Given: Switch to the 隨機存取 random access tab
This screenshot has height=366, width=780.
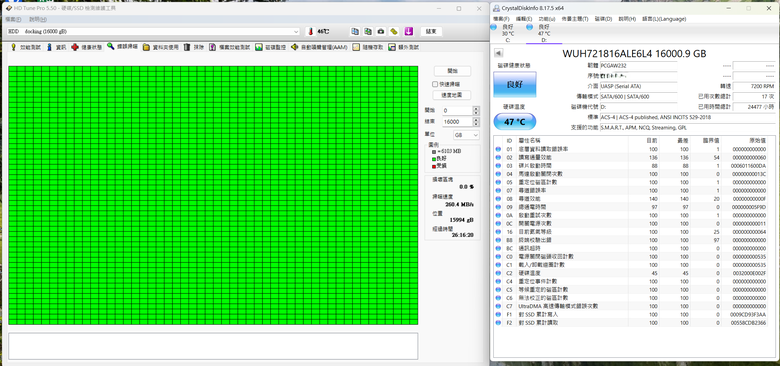Looking at the screenshot, I should click(x=367, y=47).
